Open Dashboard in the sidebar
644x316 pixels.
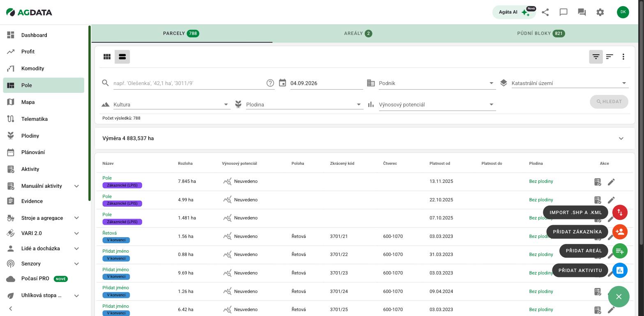click(44, 35)
